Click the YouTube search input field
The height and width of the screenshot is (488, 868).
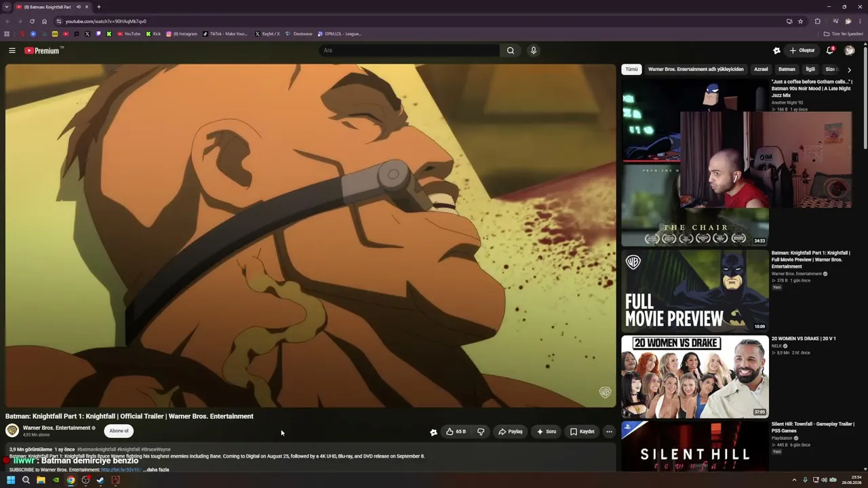[x=410, y=50]
